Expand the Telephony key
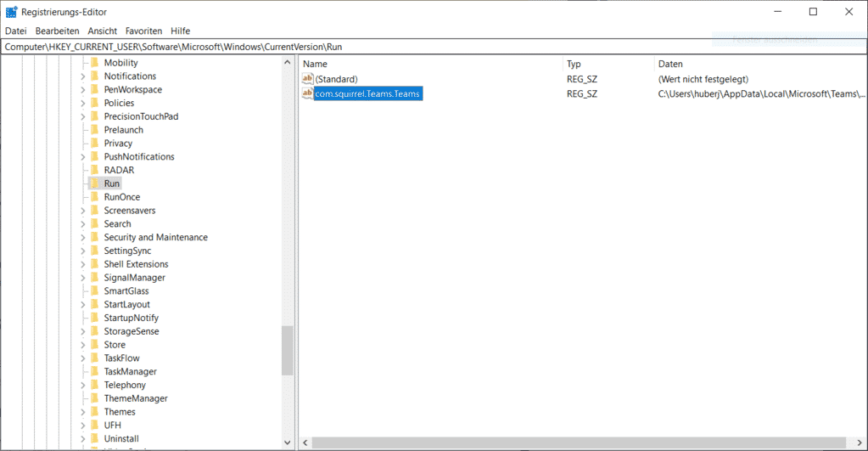 (83, 385)
